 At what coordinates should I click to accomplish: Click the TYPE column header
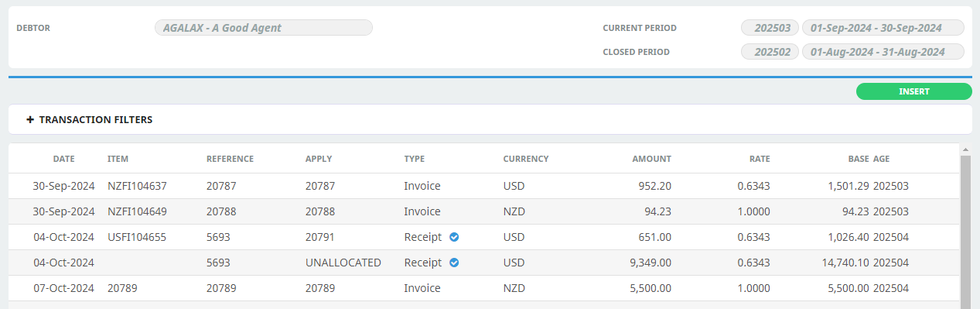415,159
